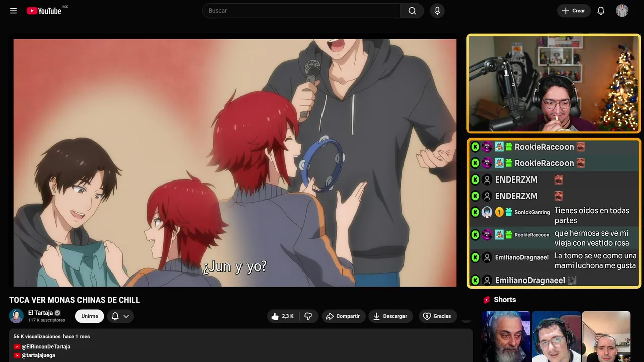The height and width of the screenshot is (362, 644).
Task: Click the '¿Jun y yo?' subtitle
Action: [x=235, y=266]
